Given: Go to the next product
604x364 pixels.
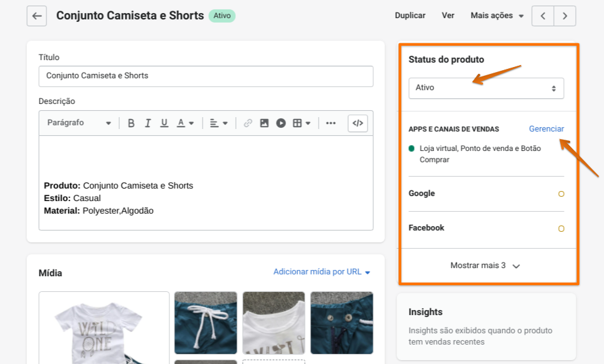Looking at the screenshot, I should tap(565, 16).
